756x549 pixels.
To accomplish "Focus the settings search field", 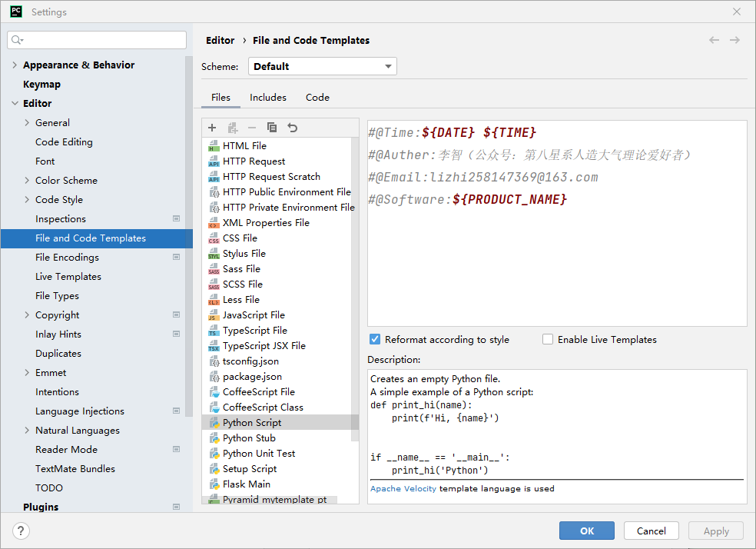I will pos(97,40).
